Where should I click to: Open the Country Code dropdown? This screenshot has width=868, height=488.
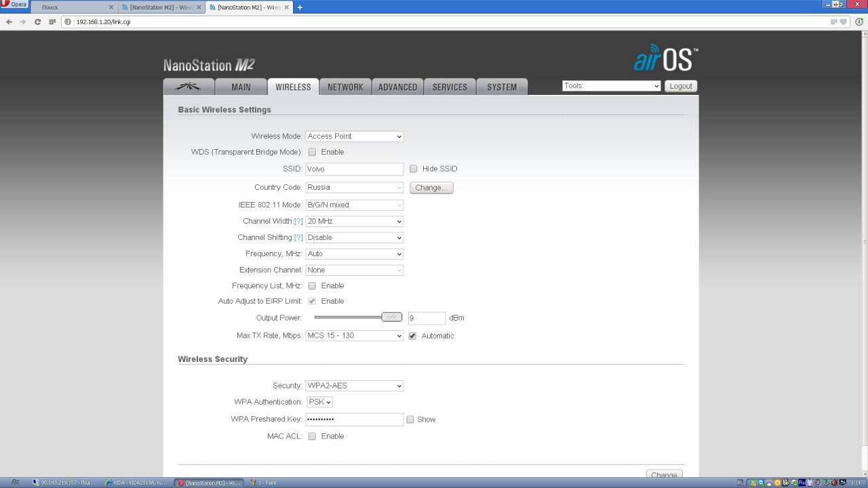pos(355,187)
